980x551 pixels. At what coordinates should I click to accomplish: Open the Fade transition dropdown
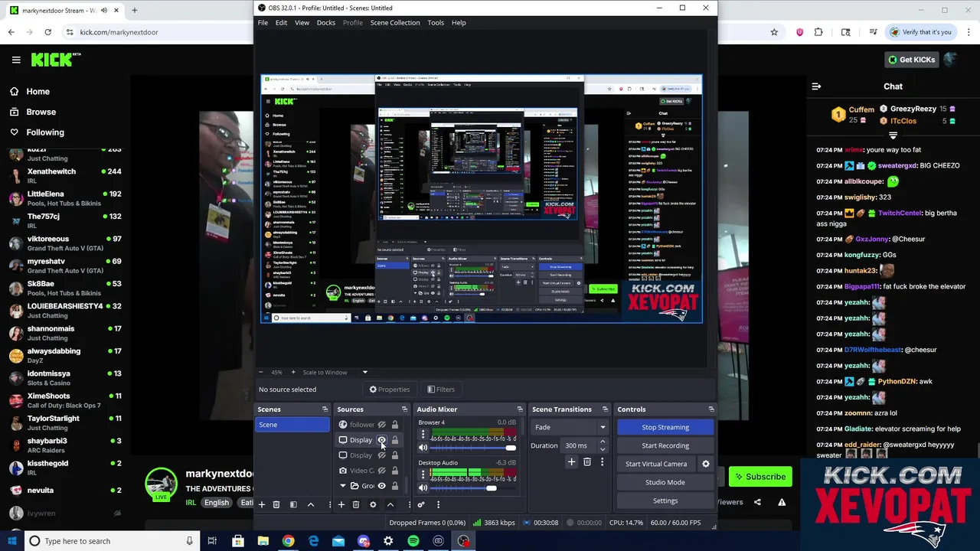[x=570, y=427]
